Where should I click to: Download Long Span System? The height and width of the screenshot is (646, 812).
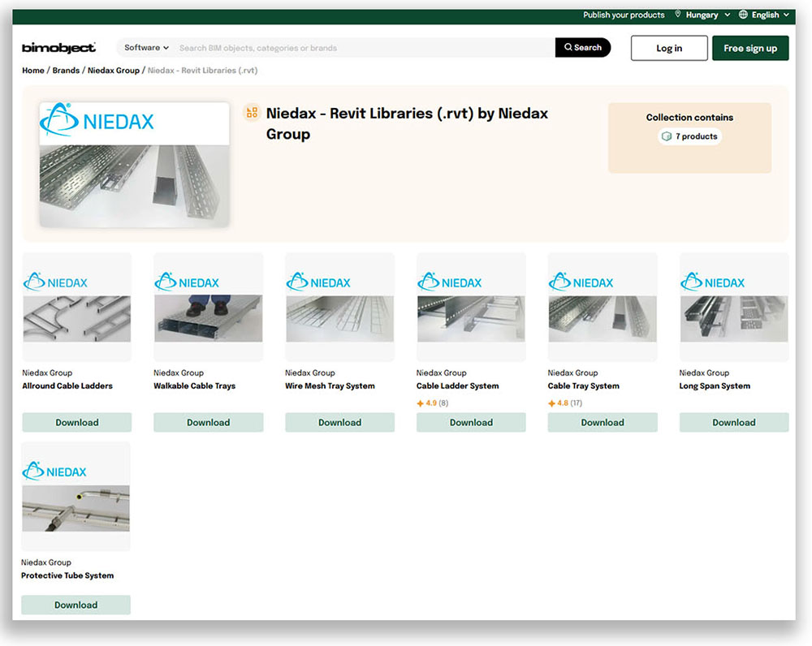(734, 422)
